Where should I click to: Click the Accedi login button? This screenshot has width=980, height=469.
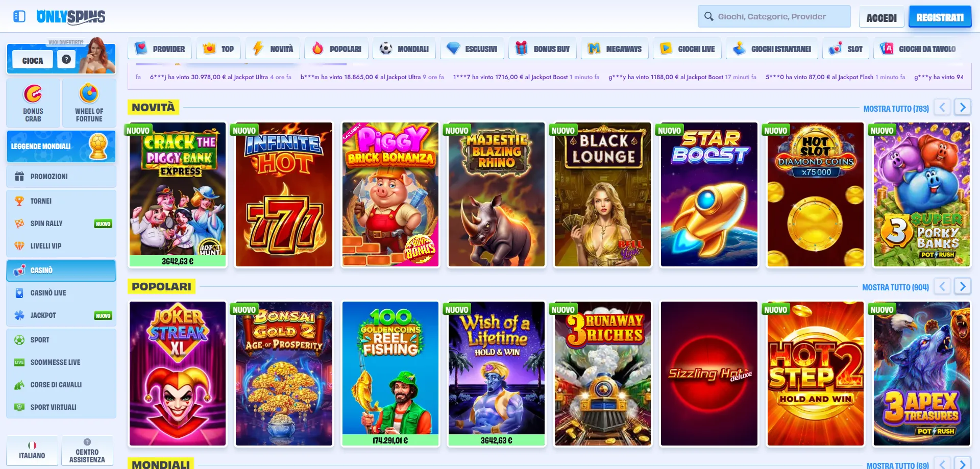tap(881, 18)
